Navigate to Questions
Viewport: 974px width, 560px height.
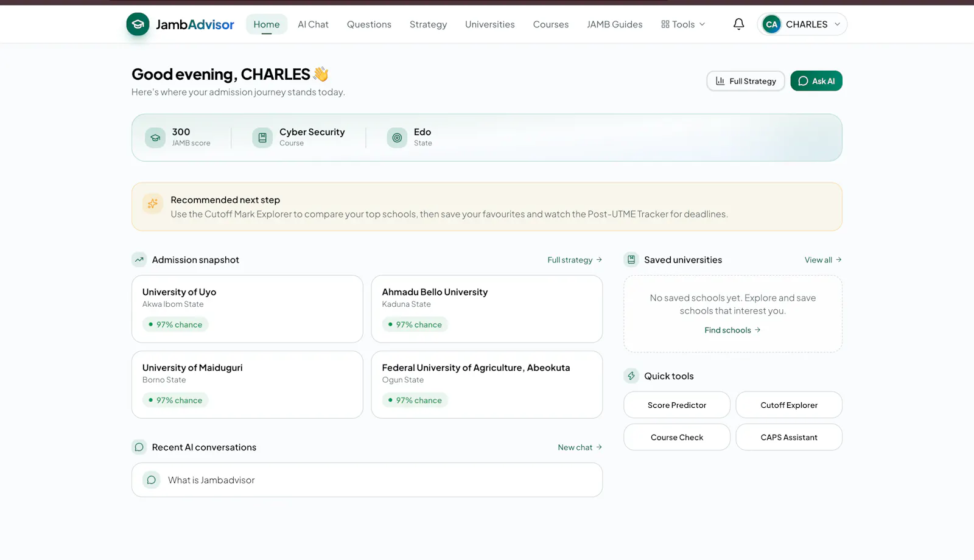pyautogui.click(x=369, y=24)
